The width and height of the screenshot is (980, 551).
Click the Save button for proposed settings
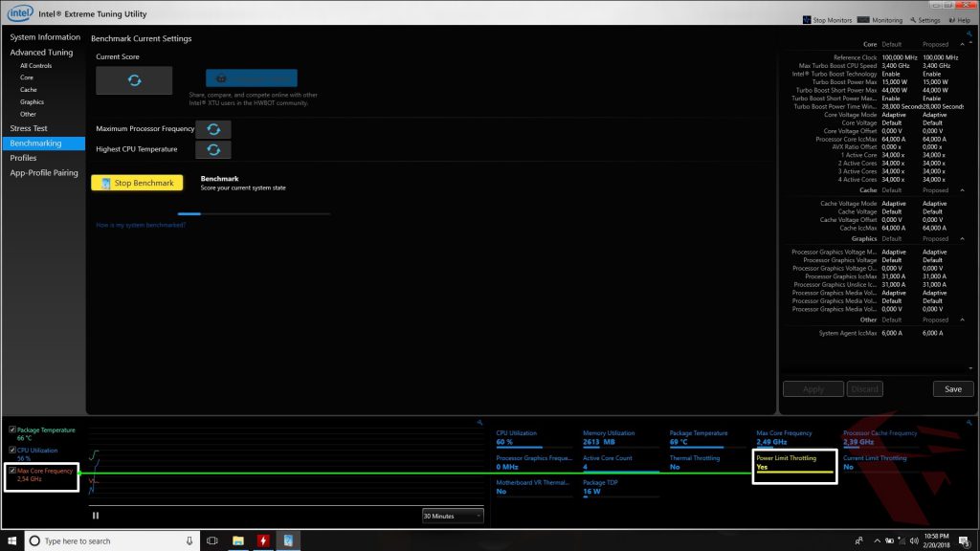coord(952,388)
